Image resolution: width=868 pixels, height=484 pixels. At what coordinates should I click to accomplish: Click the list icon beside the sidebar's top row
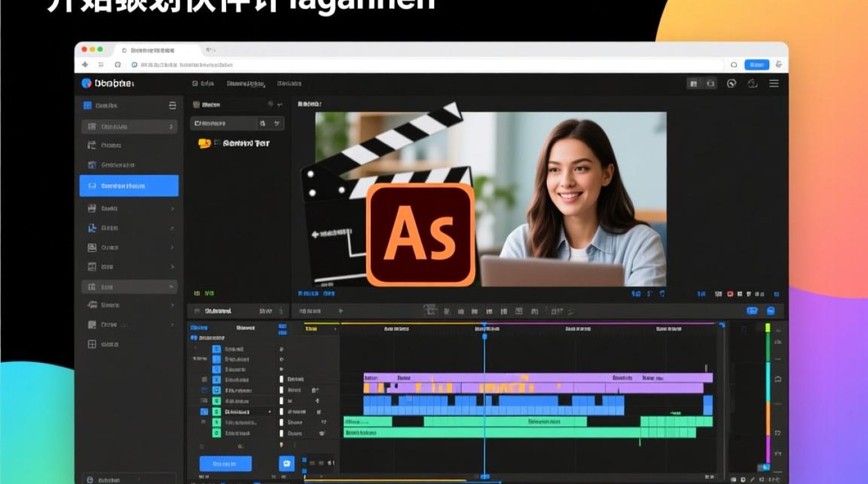(x=172, y=105)
